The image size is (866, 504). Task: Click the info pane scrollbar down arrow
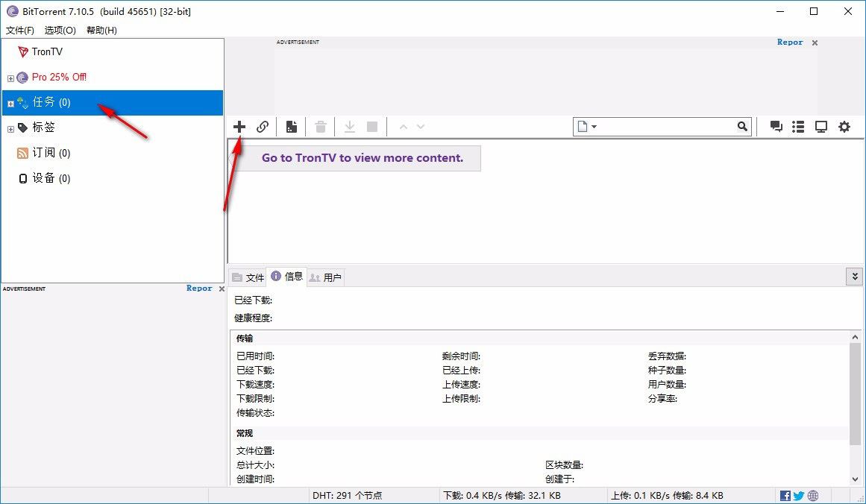pyautogui.click(x=855, y=479)
